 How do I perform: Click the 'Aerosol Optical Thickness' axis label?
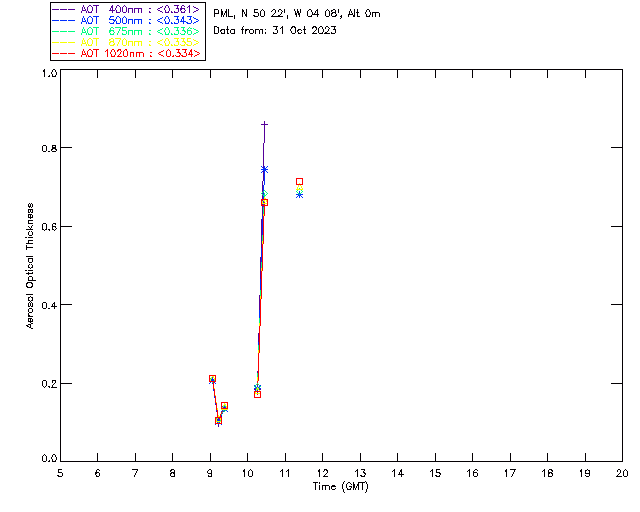click(x=30, y=266)
